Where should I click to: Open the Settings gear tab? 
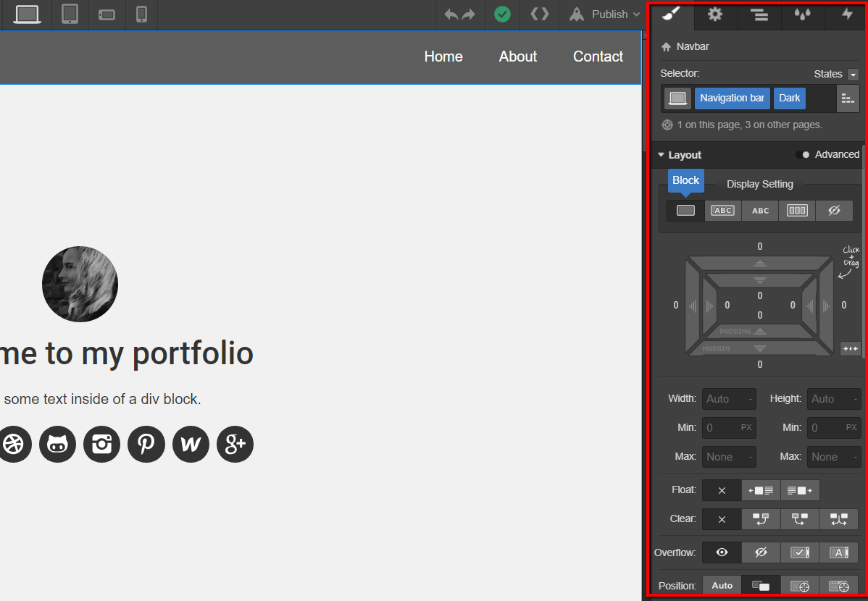pyautogui.click(x=715, y=14)
